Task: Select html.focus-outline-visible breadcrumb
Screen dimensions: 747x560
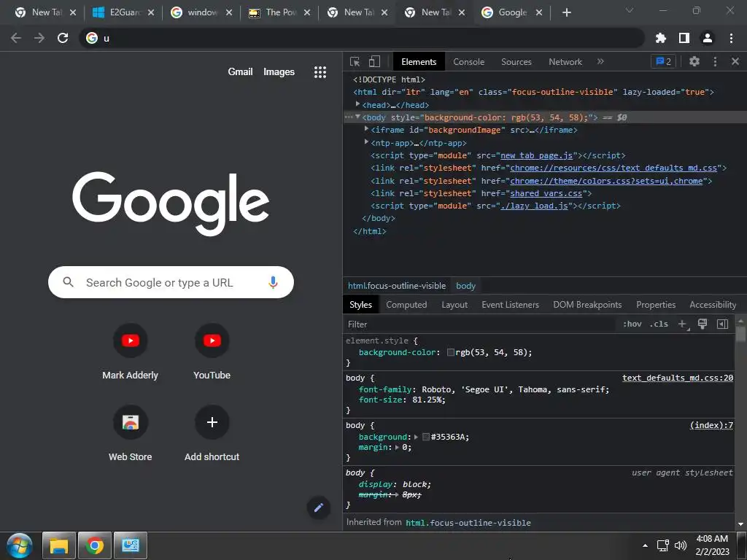Action: click(397, 286)
